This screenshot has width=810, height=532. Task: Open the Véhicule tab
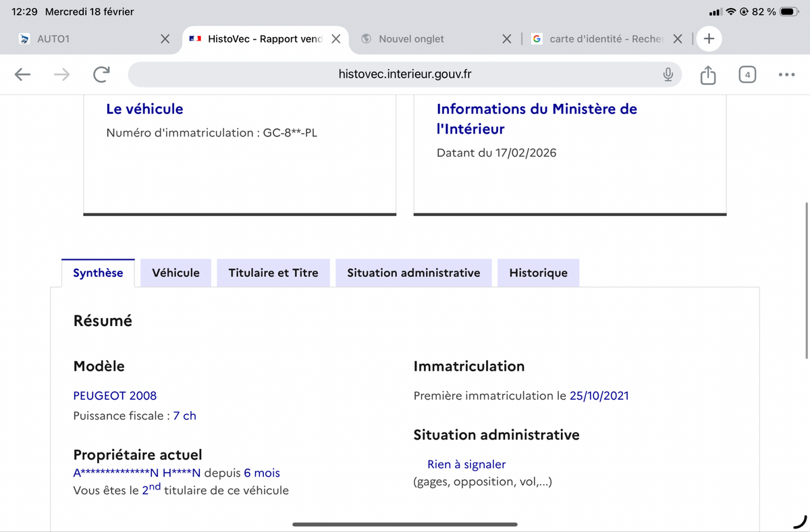(175, 273)
